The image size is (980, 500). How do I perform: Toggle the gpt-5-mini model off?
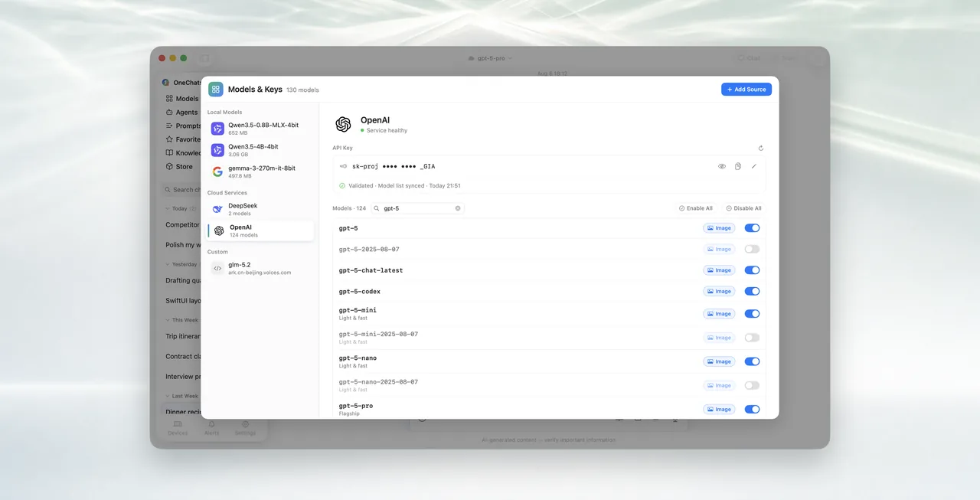click(x=752, y=314)
